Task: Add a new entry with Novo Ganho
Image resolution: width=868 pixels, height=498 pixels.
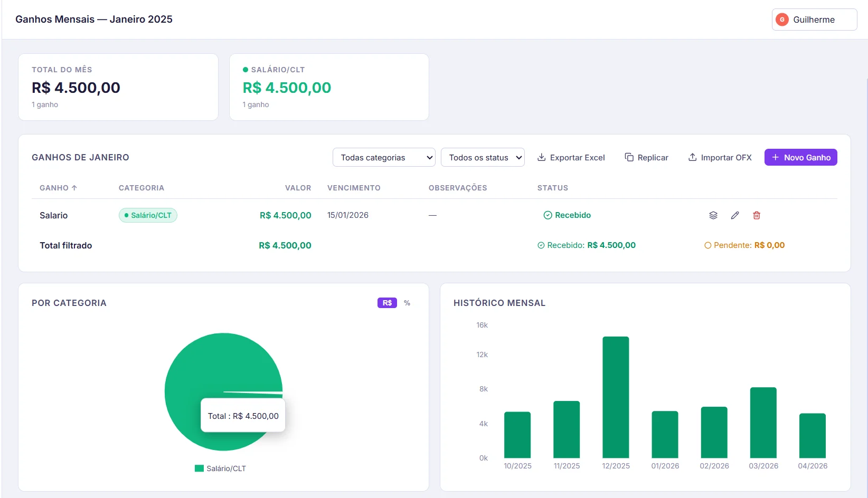Action: click(800, 157)
